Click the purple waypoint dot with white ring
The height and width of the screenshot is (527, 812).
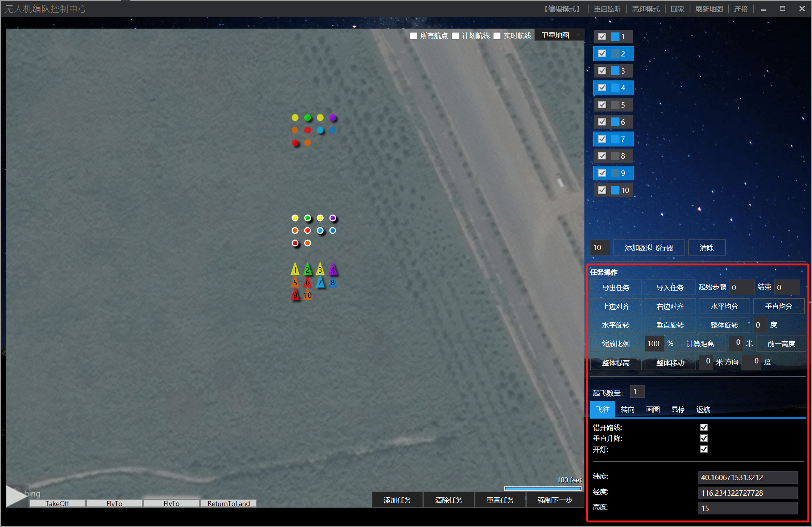(333, 218)
